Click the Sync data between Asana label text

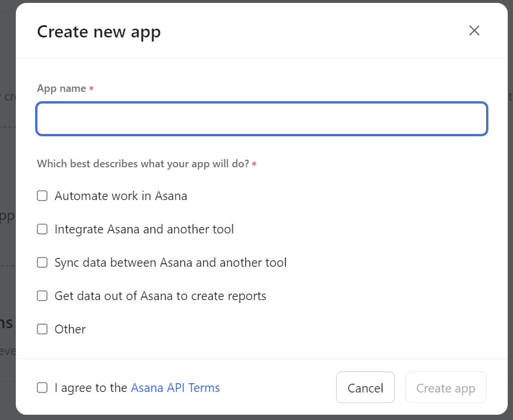[170, 263]
